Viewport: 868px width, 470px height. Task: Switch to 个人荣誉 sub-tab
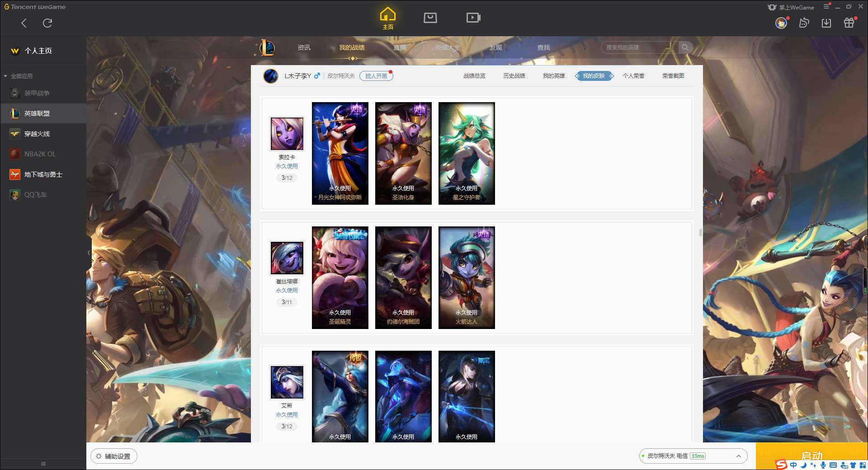click(x=633, y=76)
